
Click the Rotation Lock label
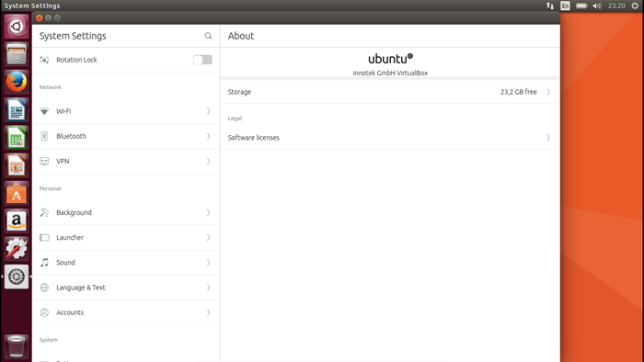(x=76, y=60)
